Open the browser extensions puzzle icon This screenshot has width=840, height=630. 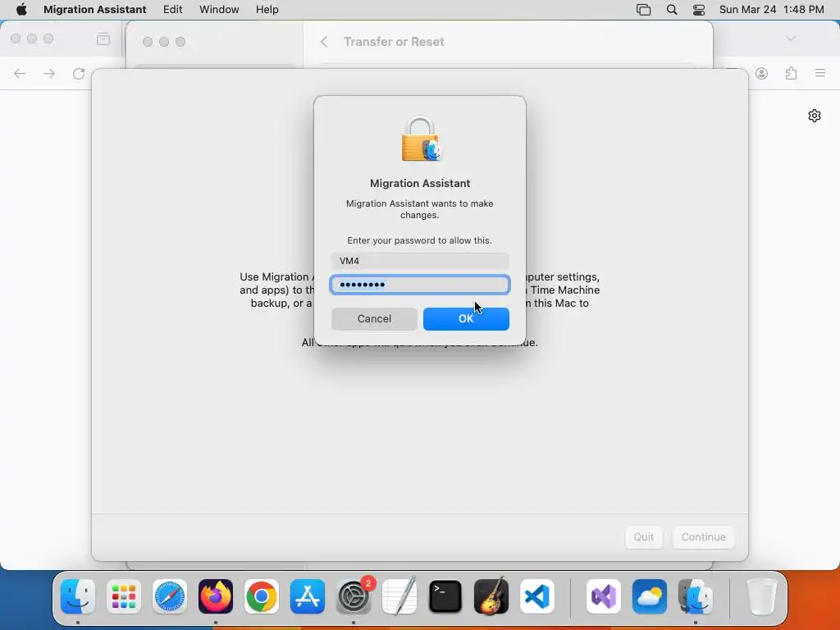click(x=792, y=73)
